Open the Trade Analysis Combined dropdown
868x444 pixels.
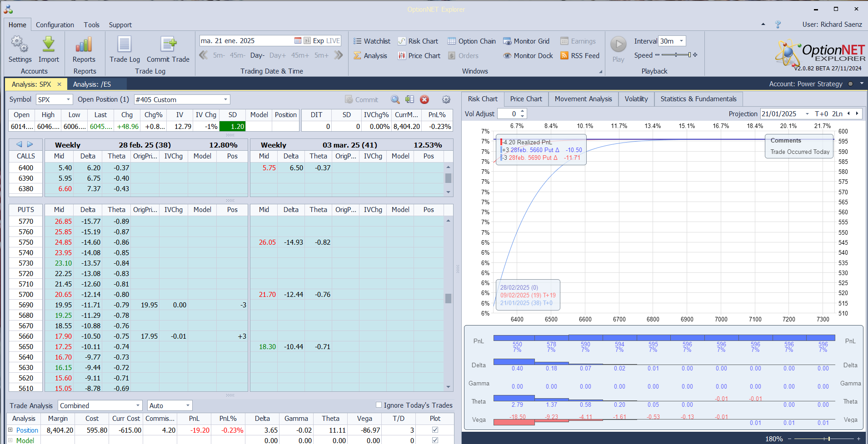click(138, 405)
